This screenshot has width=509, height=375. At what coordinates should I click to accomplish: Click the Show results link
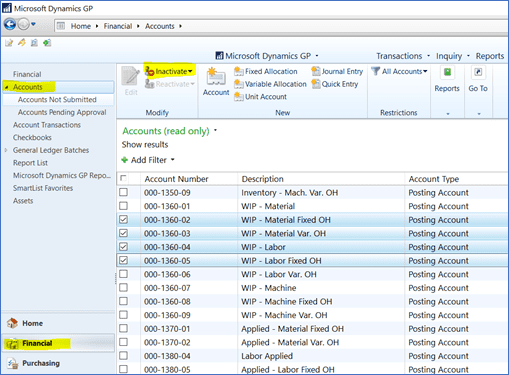click(x=145, y=145)
